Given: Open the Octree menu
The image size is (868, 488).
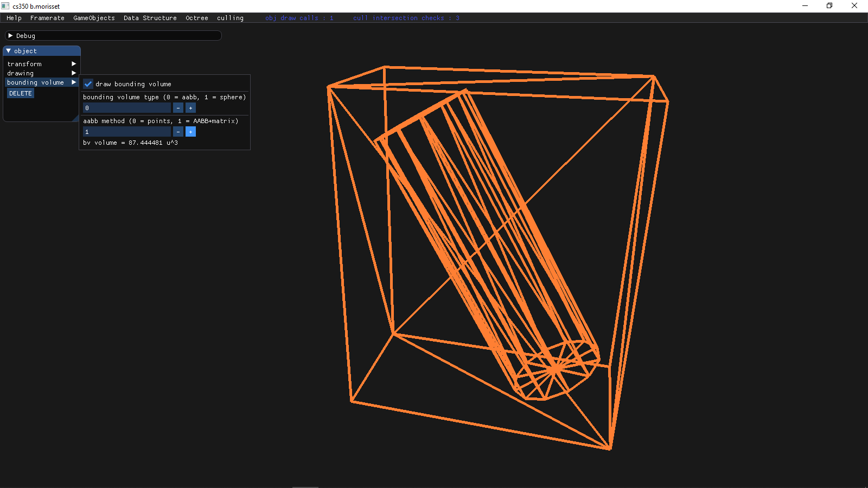Looking at the screenshot, I should coord(197,18).
